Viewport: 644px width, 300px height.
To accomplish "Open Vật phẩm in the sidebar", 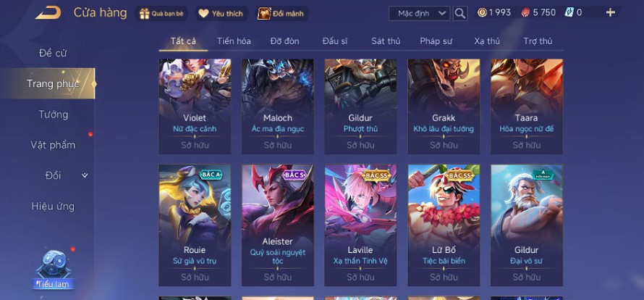I will [x=53, y=145].
